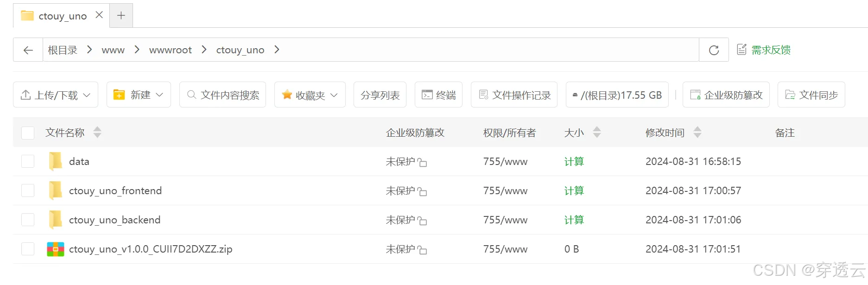
Task: Click the zip archive file icon
Action: coord(56,249)
